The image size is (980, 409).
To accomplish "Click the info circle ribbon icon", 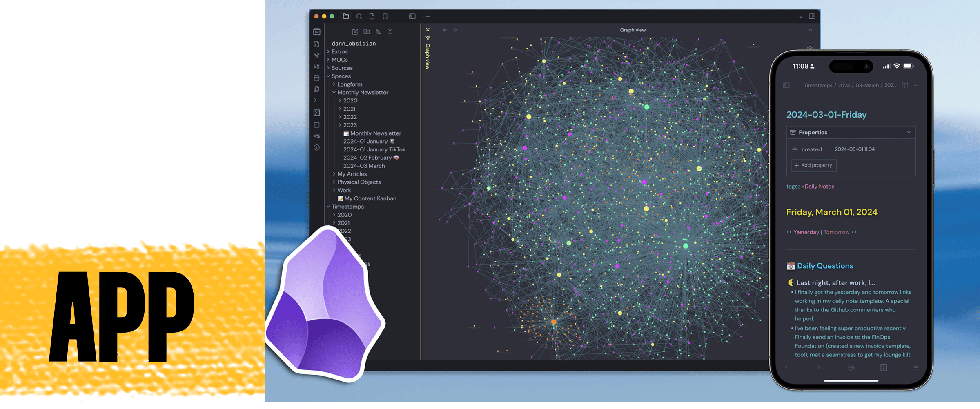I will click(x=317, y=148).
